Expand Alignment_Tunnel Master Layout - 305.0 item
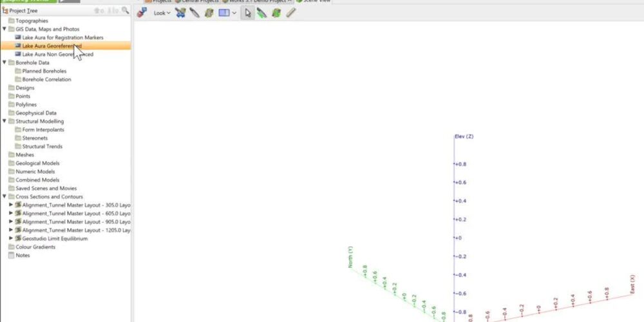 click(x=10, y=205)
